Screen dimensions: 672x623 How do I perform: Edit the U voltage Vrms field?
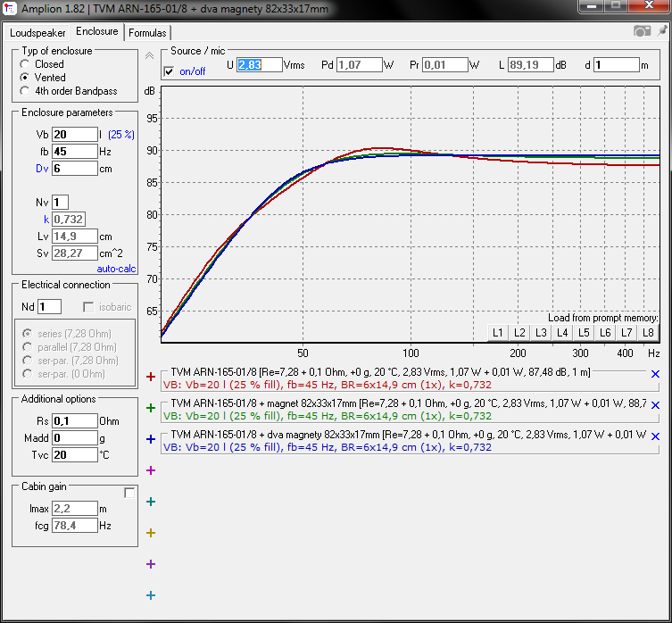pyautogui.click(x=260, y=65)
